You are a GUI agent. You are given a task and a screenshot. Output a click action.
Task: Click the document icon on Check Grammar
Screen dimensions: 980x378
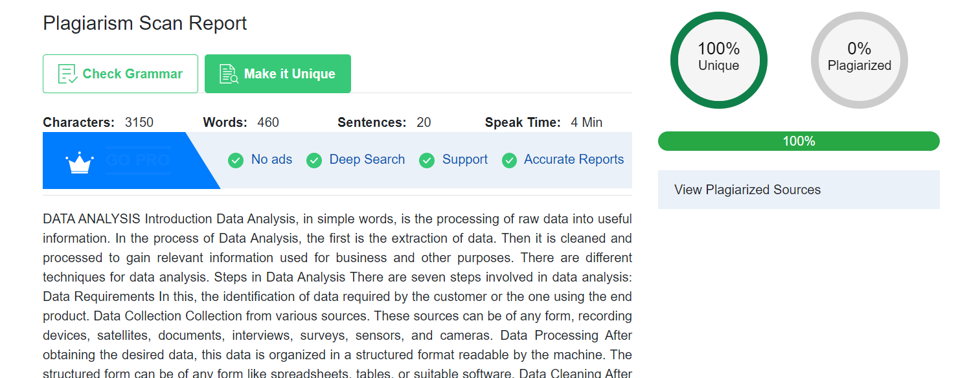[67, 74]
